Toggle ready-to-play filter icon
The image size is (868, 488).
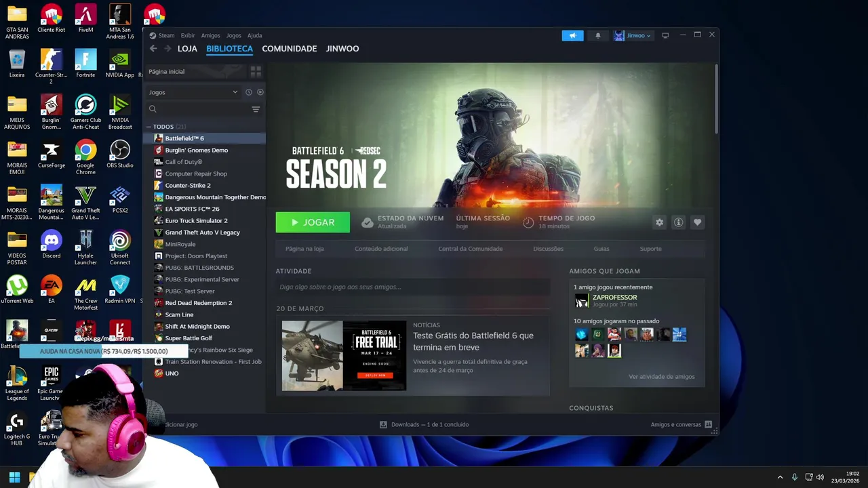260,92
